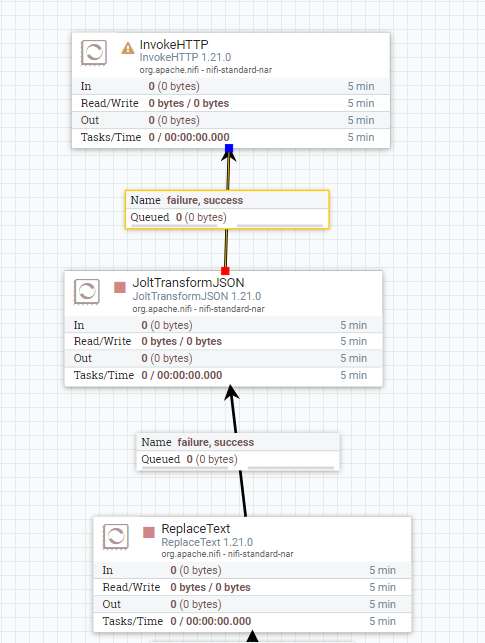Image resolution: width=485 pixels, height=643 pixels.
Task: Click ReplaceText Read/Write stats row
Action: tap(253, 587)
